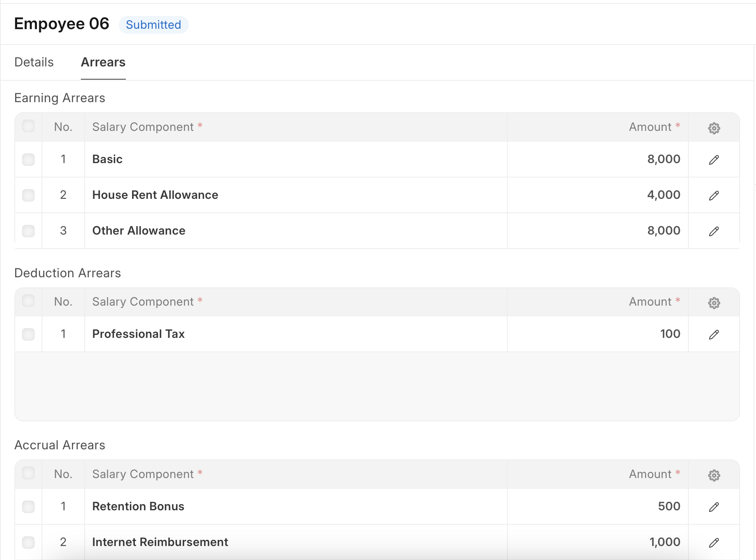Check the Basic row checkbox

coord(28,160)
